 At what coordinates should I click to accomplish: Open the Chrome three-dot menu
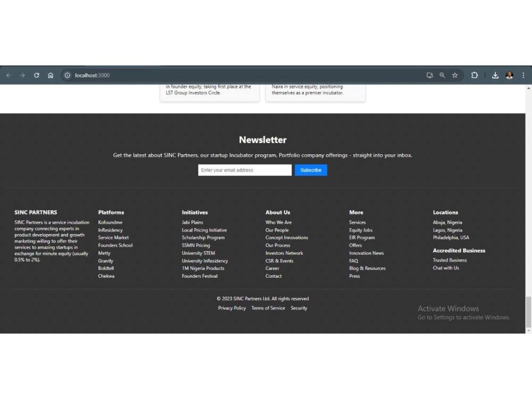[523, 76]
